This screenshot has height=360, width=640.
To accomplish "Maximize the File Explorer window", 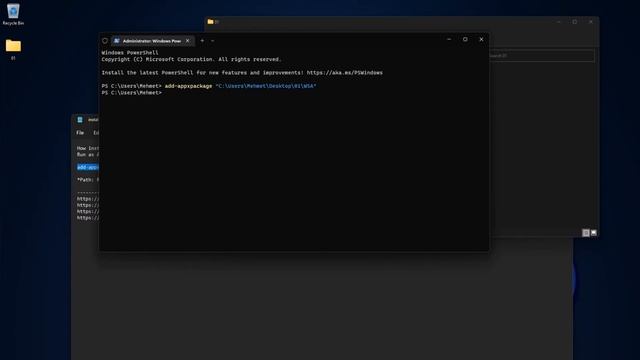I will coord(575,22).
